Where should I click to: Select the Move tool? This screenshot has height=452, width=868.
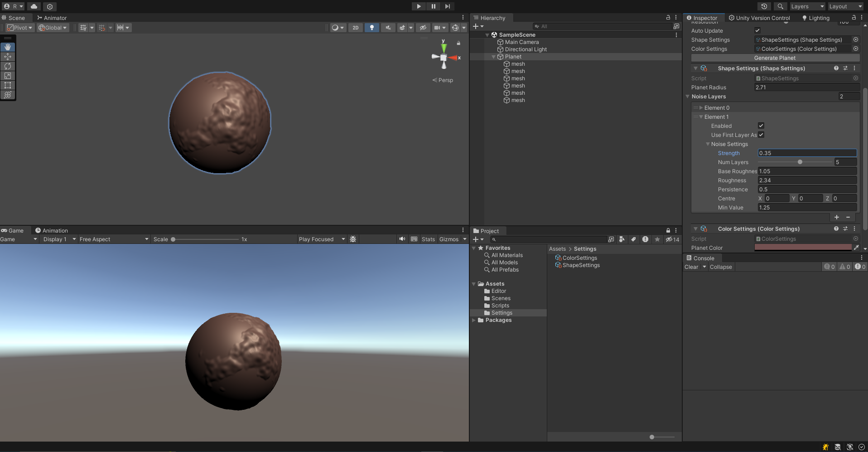click(8, 57)
